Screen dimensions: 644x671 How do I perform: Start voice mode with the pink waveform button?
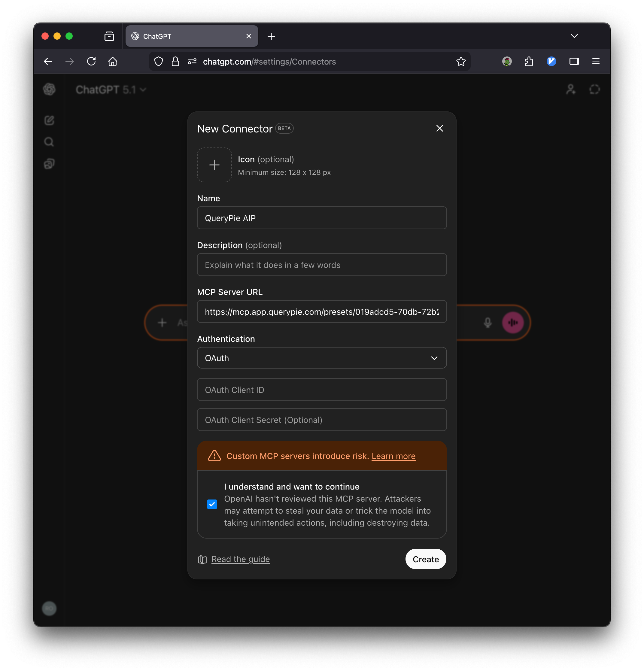coord(512,323)
